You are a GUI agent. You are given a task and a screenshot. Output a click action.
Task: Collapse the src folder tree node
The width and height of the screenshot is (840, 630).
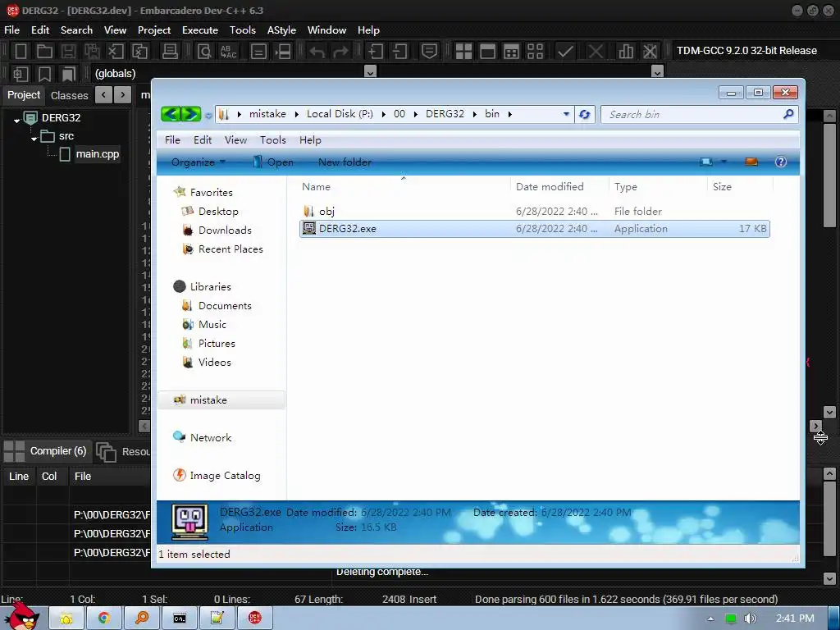[x=34, y=139]
